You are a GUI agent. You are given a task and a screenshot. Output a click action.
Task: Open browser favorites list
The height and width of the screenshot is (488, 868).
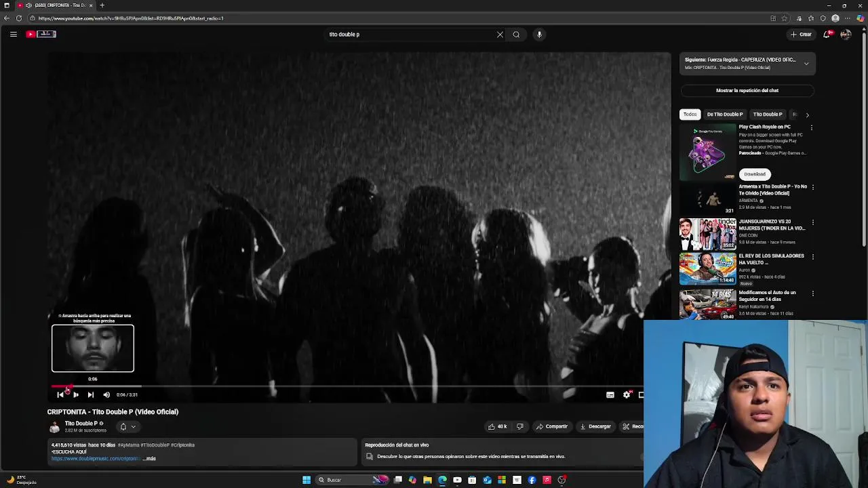tap(811, 18)
